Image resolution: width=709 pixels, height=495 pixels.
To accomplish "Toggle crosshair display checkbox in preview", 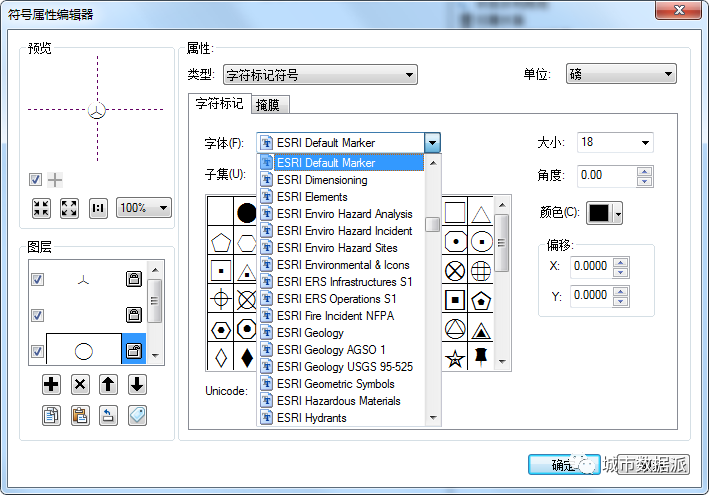I will pyautogui.click(x=35, y=179).
